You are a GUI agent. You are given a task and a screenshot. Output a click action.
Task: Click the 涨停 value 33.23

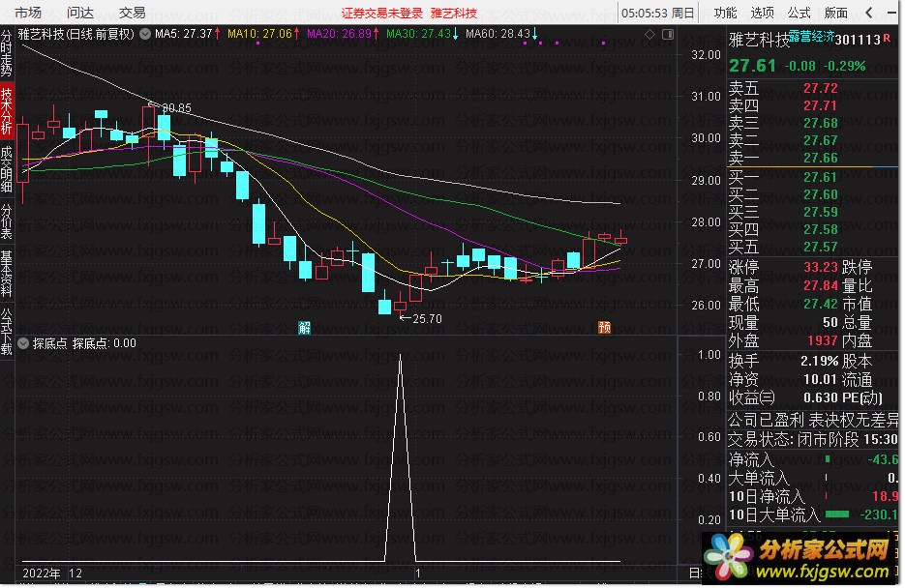820,267
